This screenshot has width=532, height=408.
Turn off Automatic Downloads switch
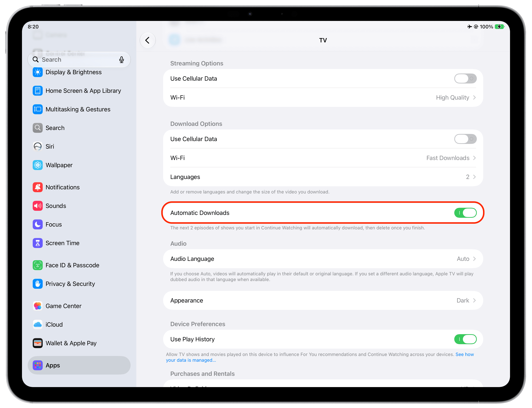point(465,213)
